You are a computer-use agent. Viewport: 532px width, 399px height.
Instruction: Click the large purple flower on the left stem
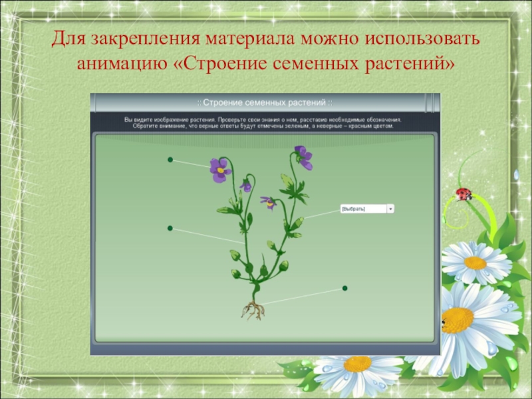click(x=219, y=170)
